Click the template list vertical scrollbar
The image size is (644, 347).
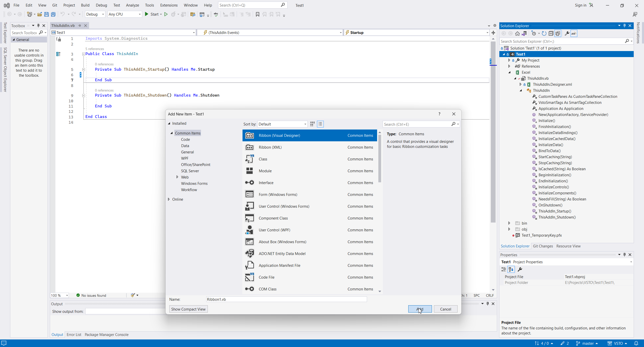click(x=380, y=158)
